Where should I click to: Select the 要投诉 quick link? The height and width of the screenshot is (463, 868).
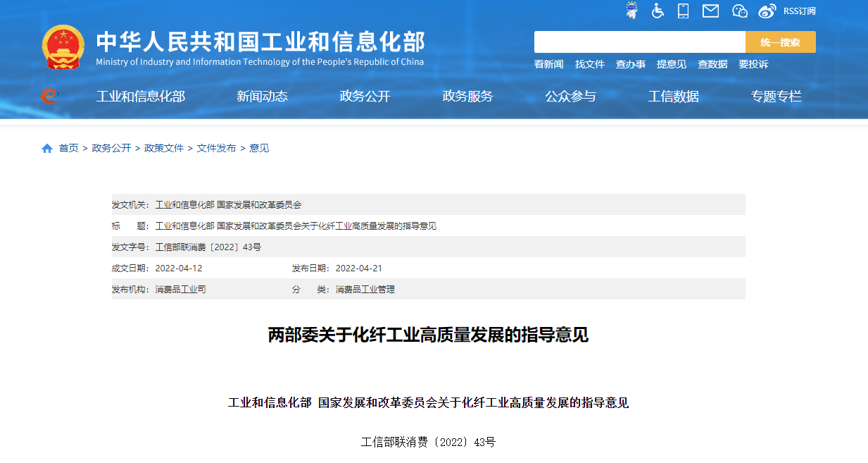coord(753,64)
